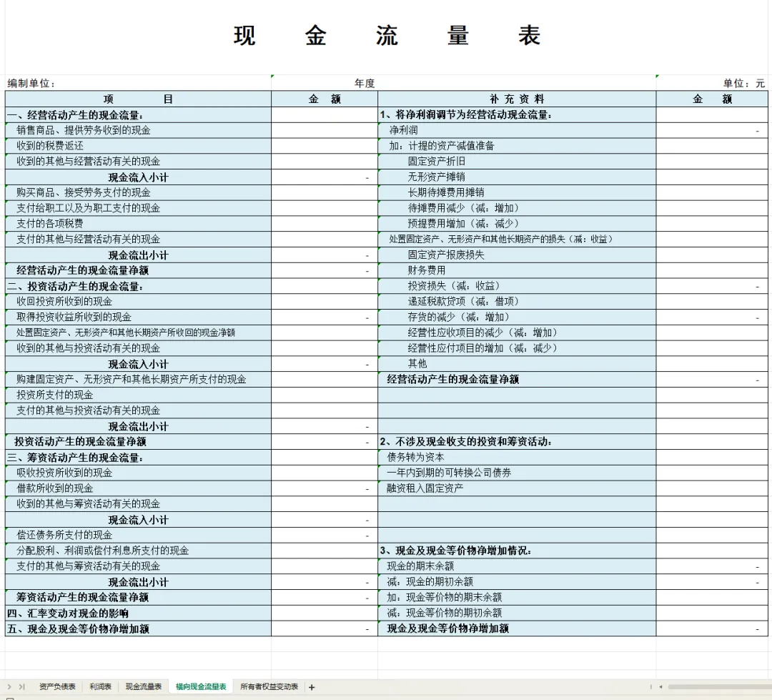772x700 pixels.
Task: Select 经营性应付项目的增加 cell
Action: coord(517,348)
